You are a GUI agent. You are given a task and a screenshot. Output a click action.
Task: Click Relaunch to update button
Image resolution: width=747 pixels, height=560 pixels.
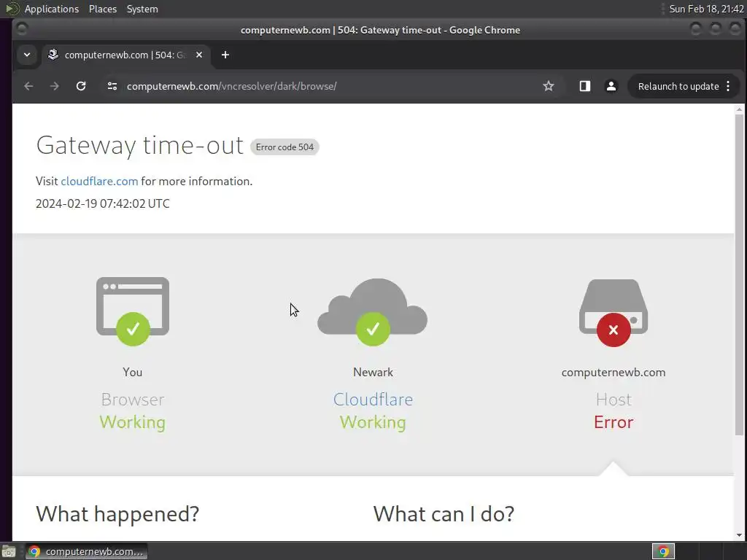coord(678,86)
